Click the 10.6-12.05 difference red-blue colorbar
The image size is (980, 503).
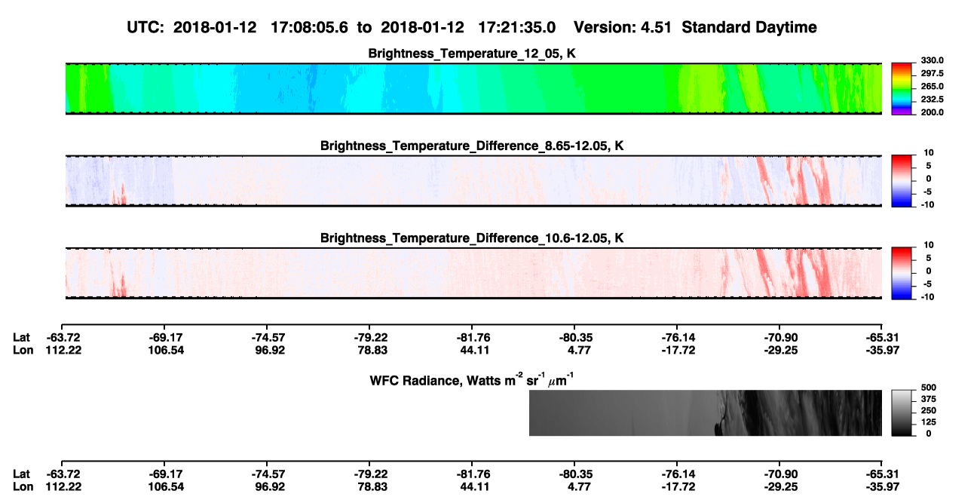(903, 273)
